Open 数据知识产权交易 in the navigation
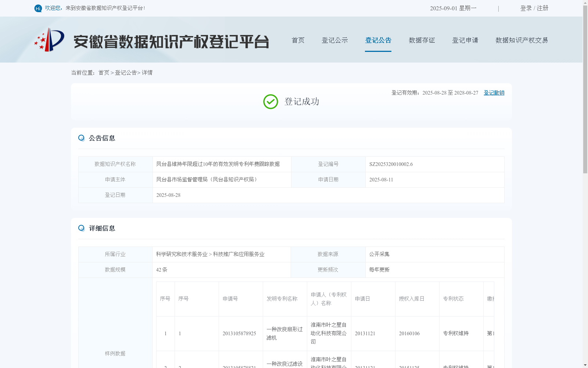This screenshot has width=588, height=368. 522,40
